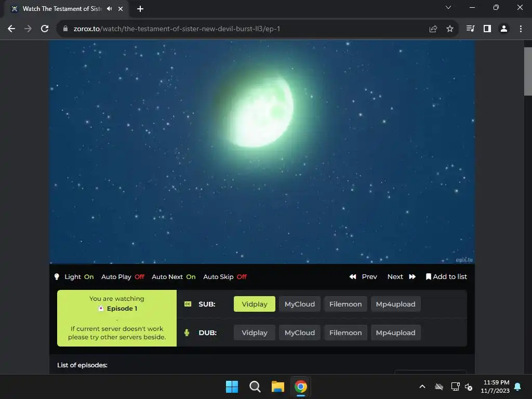Click the microphone icon beside DUB

click(187, 332)
